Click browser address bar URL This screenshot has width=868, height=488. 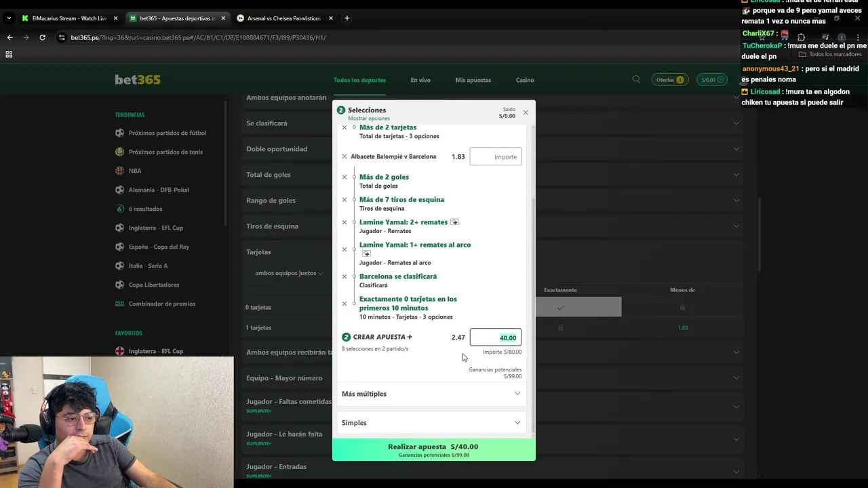tap(198, 37)
